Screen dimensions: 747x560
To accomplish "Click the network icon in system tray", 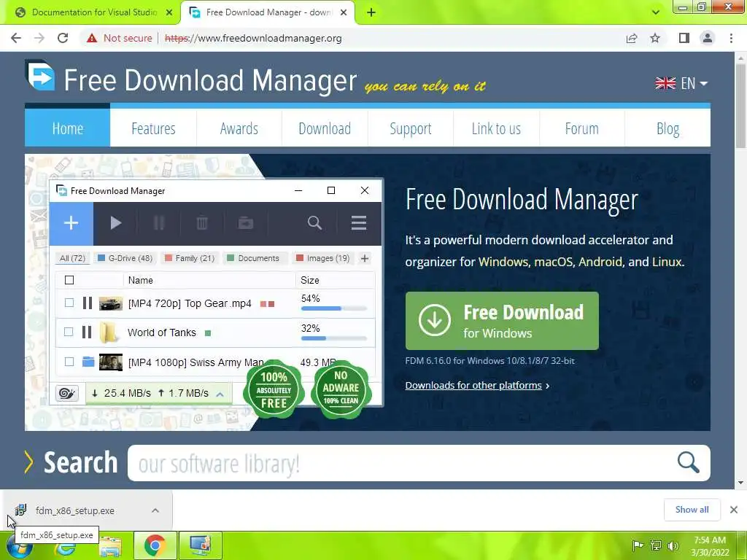I will 656,545.
